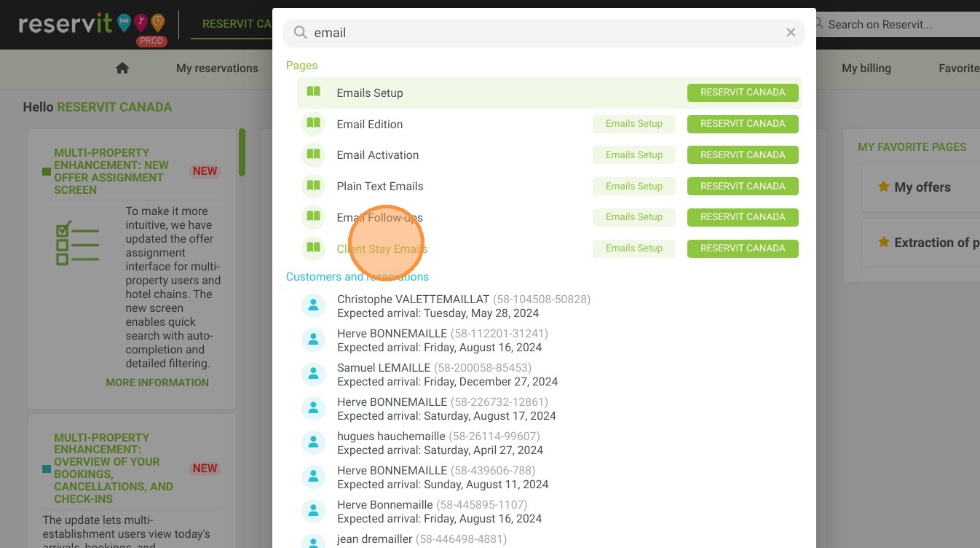Click person icon for Christophe VALETTEMAILLAT
Viewport: 980px width, 548px height.
click(x=313, y=306)
